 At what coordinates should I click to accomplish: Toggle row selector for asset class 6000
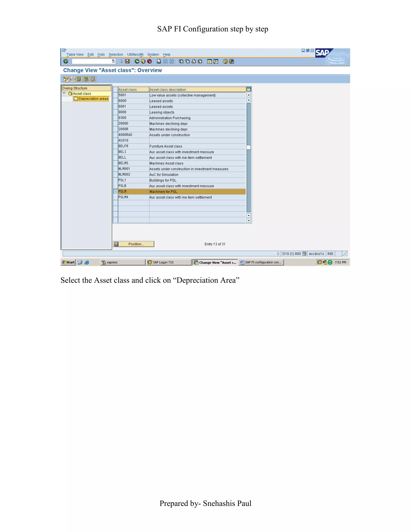pos(116,101)
